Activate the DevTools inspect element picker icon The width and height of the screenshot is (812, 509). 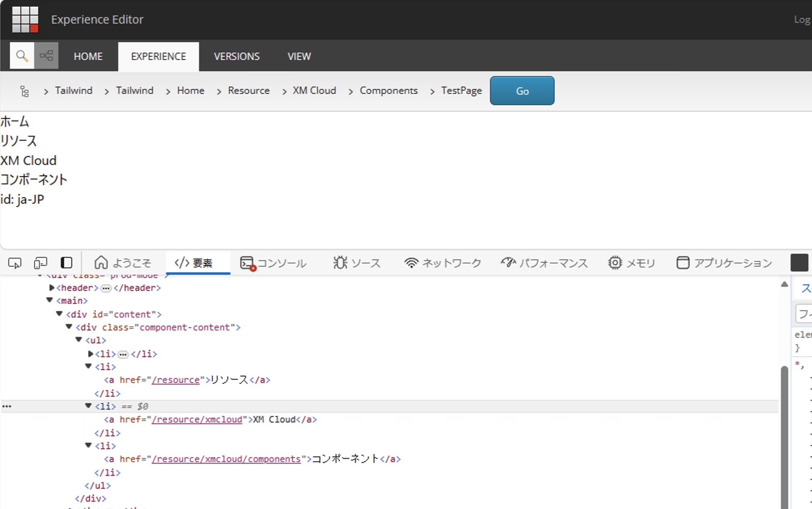(15, 263)
